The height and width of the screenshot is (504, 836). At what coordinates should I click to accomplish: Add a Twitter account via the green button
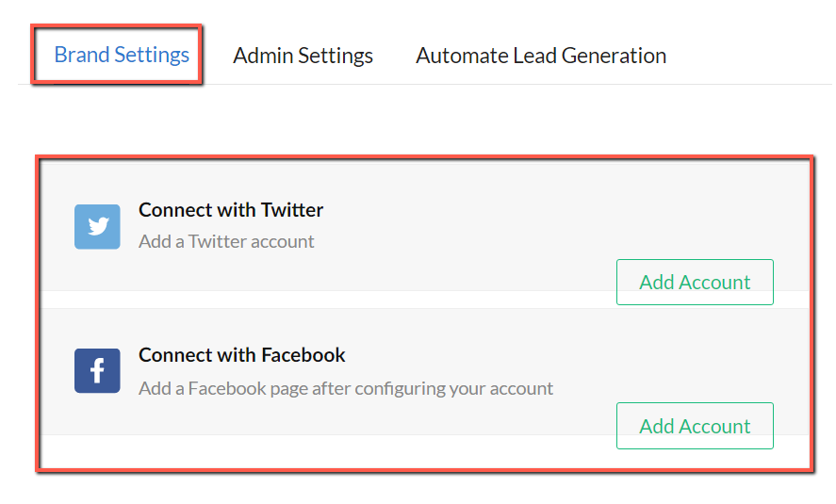tap(695, 283)
